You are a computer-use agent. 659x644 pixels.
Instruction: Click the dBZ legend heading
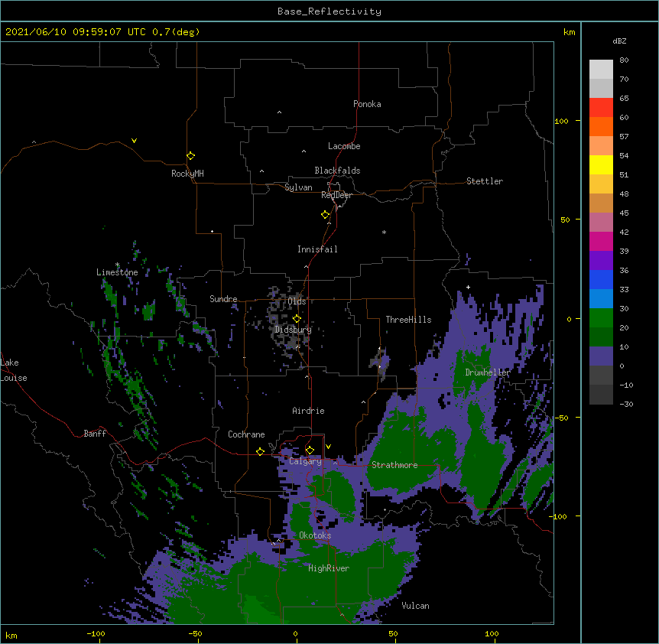tap(619, 41)
